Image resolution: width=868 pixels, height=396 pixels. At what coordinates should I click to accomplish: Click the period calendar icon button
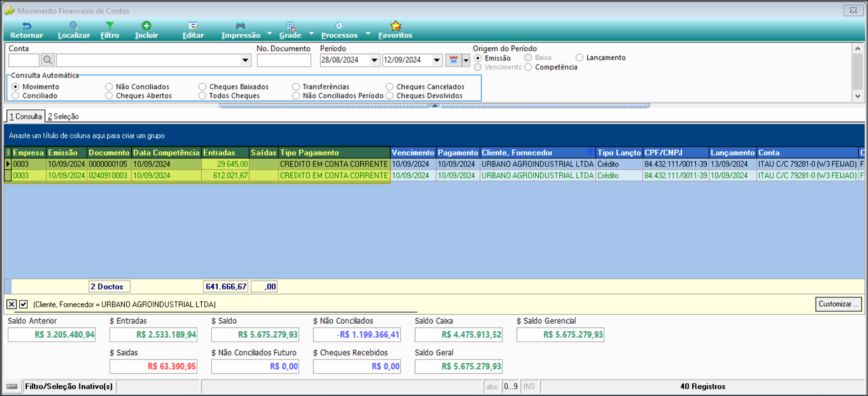pos(454,60)
